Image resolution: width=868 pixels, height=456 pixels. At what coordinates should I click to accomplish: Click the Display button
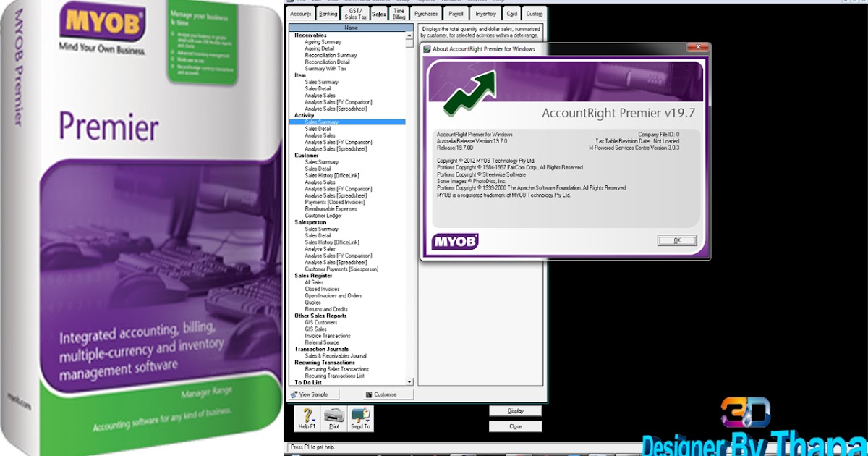coord(515,410)
